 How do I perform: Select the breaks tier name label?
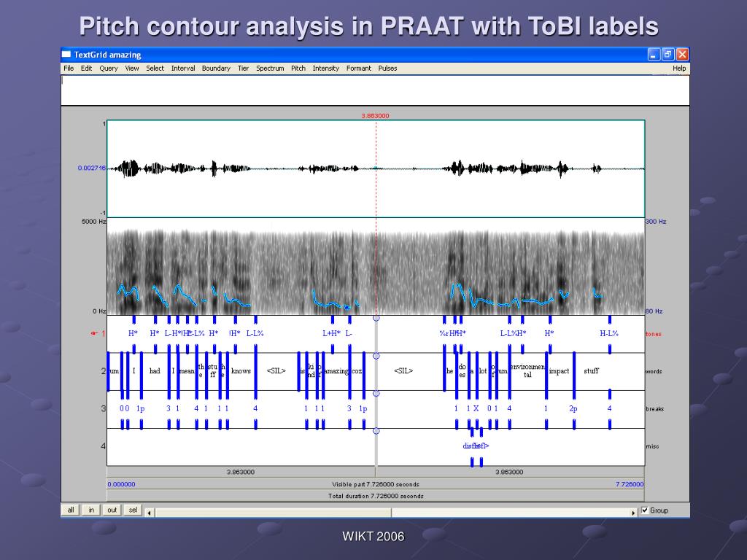click(x=654, y=408)
